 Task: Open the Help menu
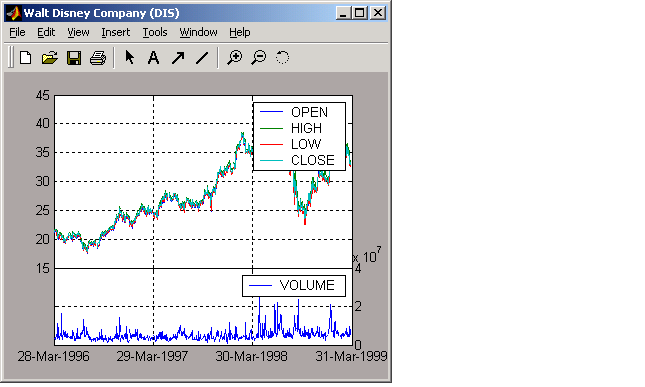pyautogui.click(x=240, y=32)
